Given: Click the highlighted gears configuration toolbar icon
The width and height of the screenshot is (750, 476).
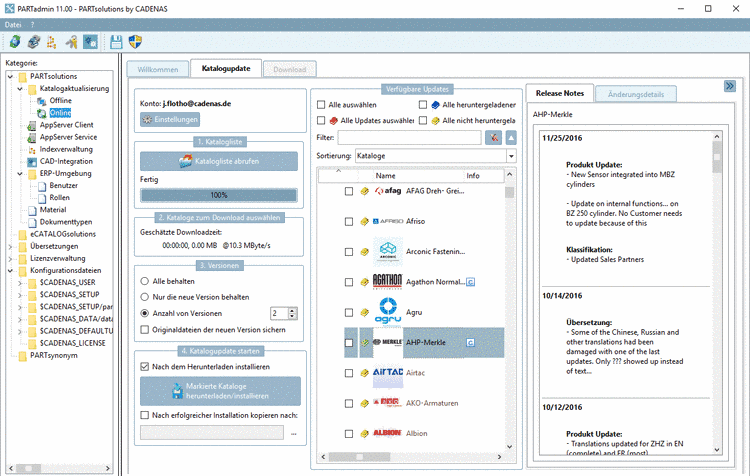Looking at the screenshot, I should pyautogui.click(x=90, y=42).
